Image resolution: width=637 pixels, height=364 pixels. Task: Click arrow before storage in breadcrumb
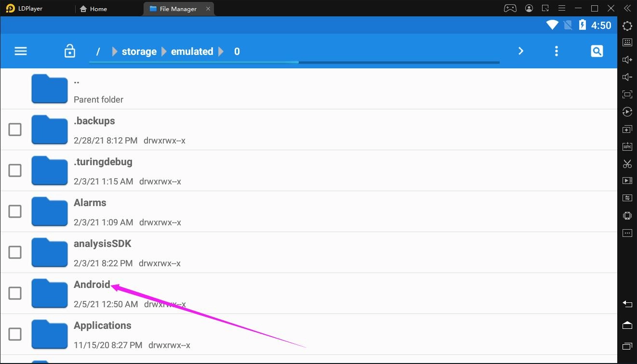114,52
